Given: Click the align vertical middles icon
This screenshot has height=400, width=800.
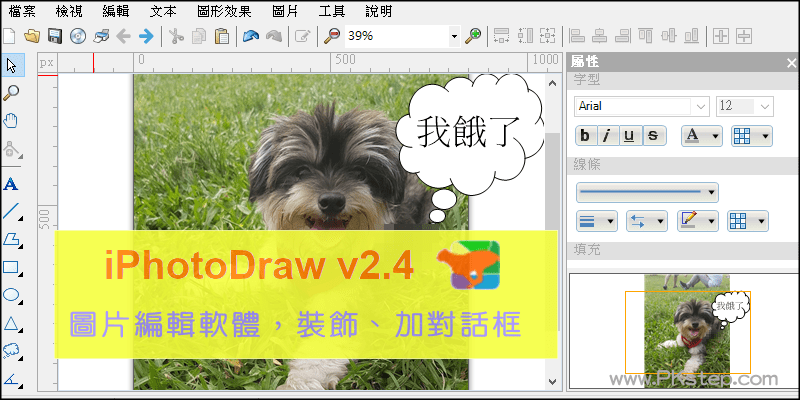Looking at the screenshot, I should (668, 36).
